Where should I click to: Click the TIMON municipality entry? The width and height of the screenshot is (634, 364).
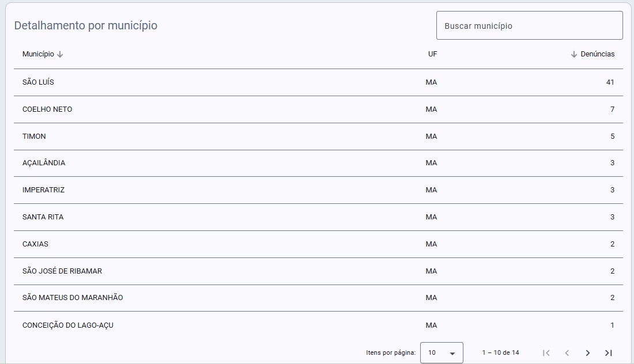click(x=34, y=136)
